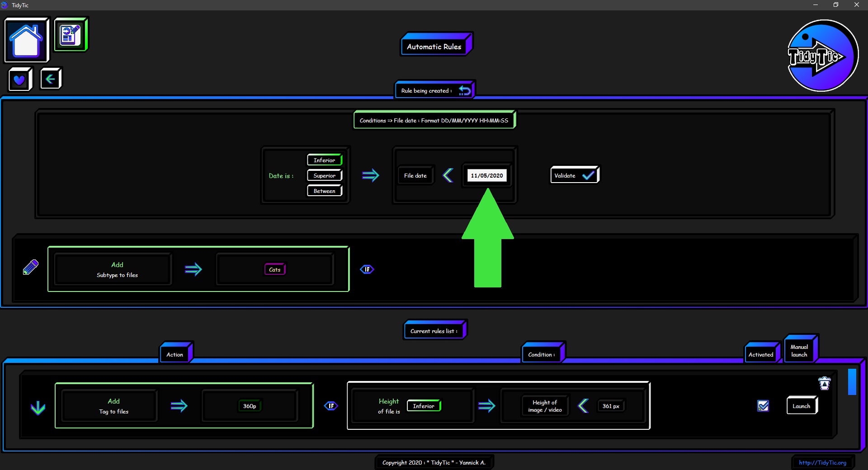Click the File date label box

coord(415,175)
